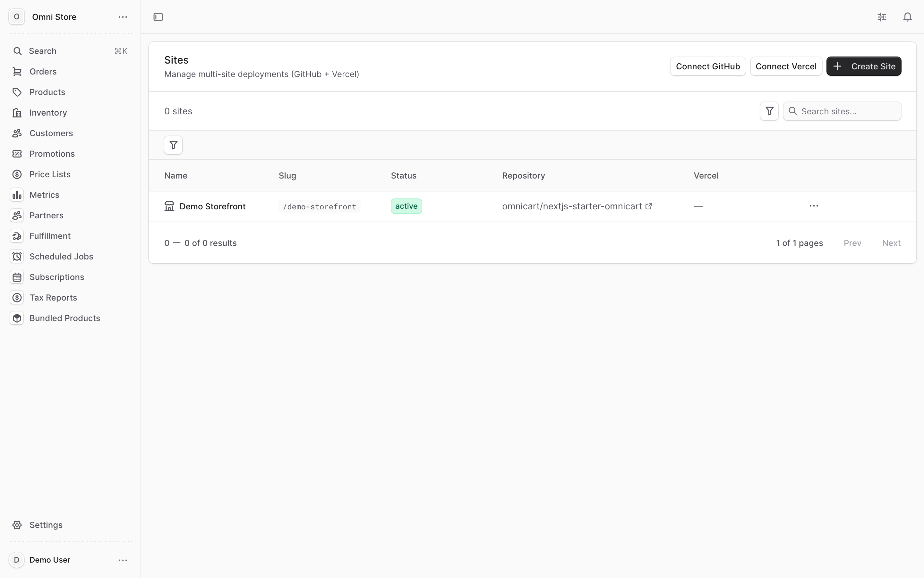This screenshot has width=924, height=578.
Task: Click the Bundled Products box icon
Action: tap(17, 318)
